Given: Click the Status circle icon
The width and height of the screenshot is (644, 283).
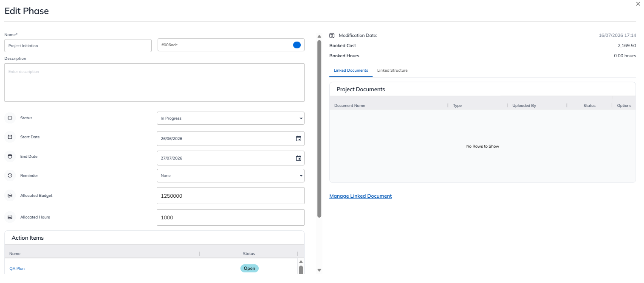Looking at the screenshot, I should click(x=10, y=118).
